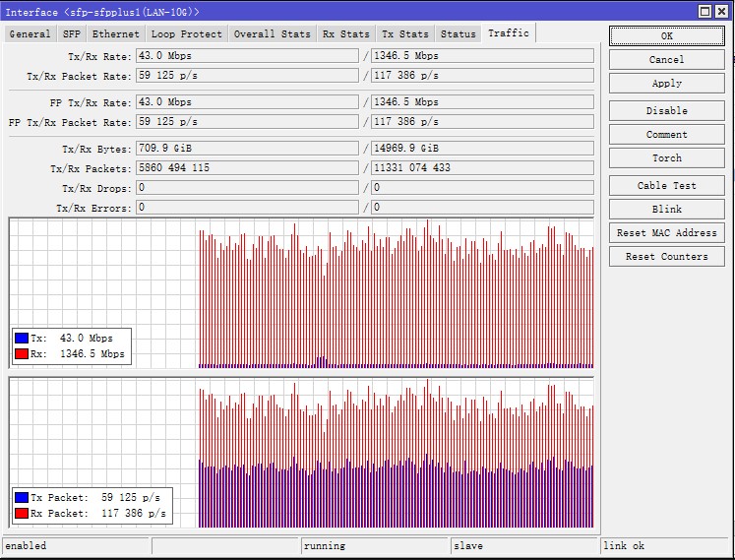
Task: Reset Counters for this interface
Action: click(666, 257)
